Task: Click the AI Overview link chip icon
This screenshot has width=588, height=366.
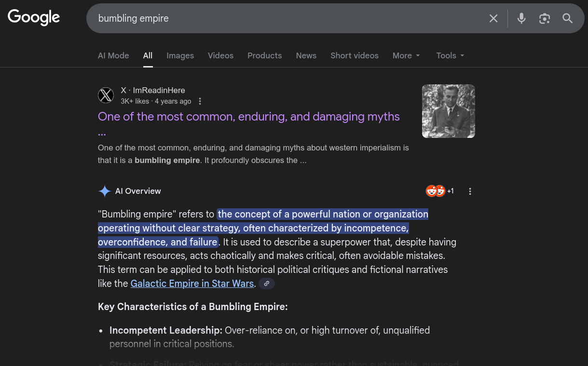Action: (x=267, y=284)
